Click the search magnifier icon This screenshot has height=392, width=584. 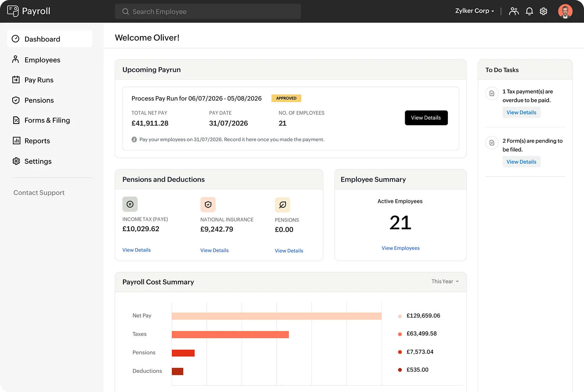point(126,12)
